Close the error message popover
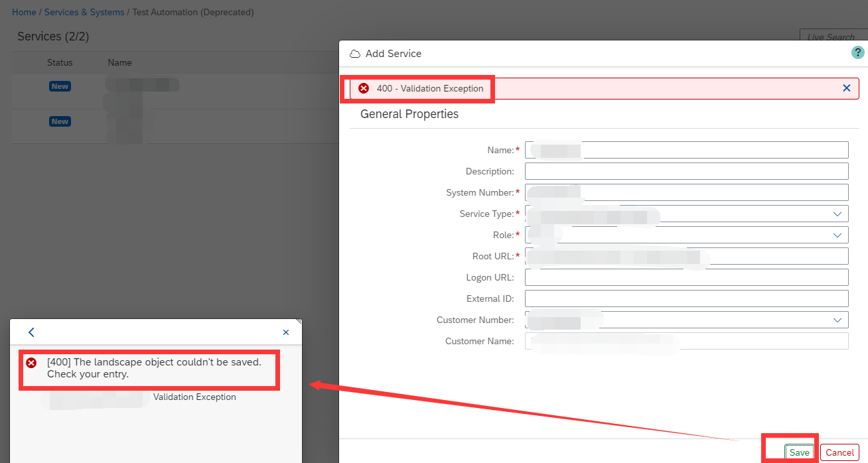Screen dimensions: 868x463 (286, 332)
